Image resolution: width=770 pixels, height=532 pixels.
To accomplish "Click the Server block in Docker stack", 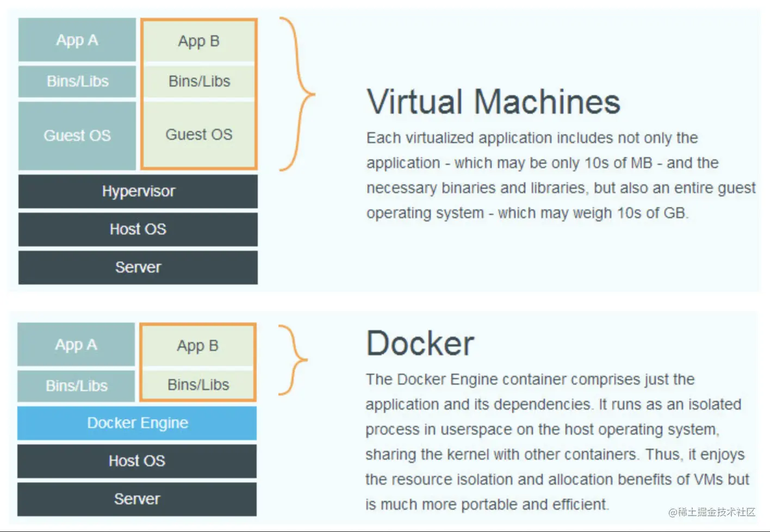I will click(x=136, y=498).
